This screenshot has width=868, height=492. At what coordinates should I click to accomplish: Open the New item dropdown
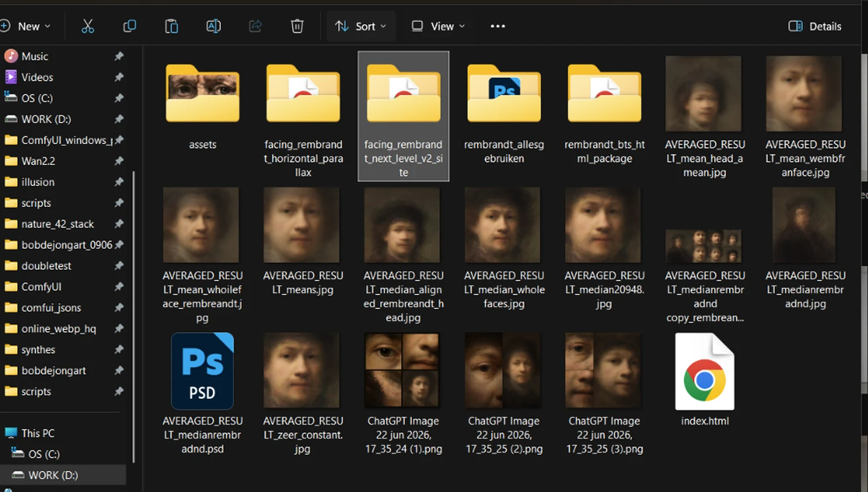pyautogui.click(x=26, y=26)
